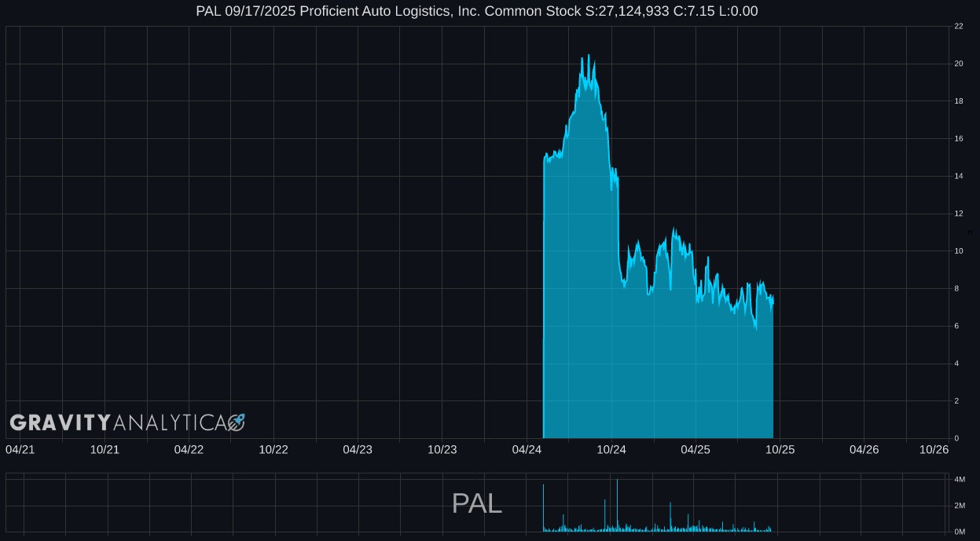This screenshot has width=980, height=541.
Task: Click the price axis value 8
Action: 956,289
